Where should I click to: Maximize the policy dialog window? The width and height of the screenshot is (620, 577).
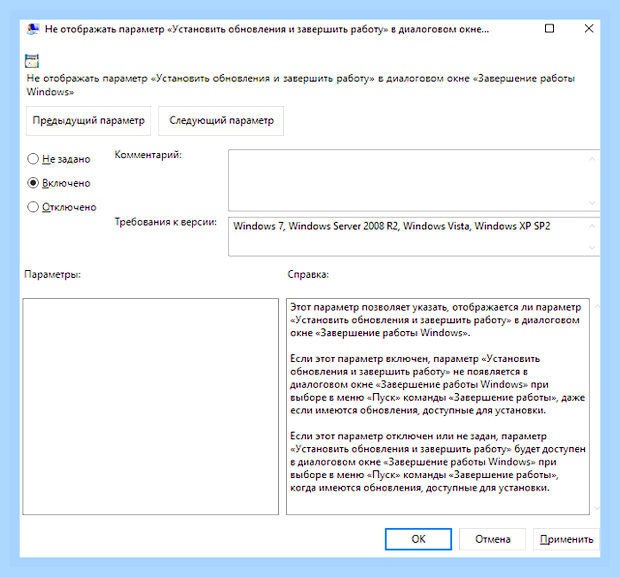coord(549,28)
